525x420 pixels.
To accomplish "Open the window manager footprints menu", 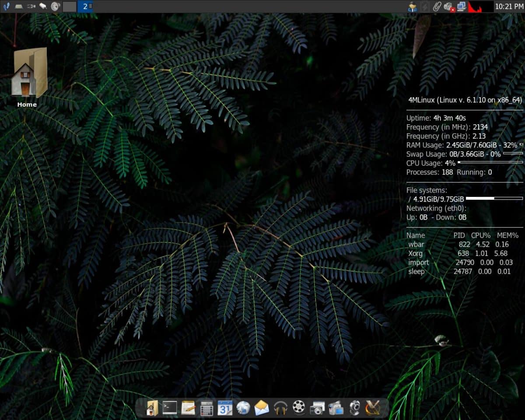I will point(7,6).
